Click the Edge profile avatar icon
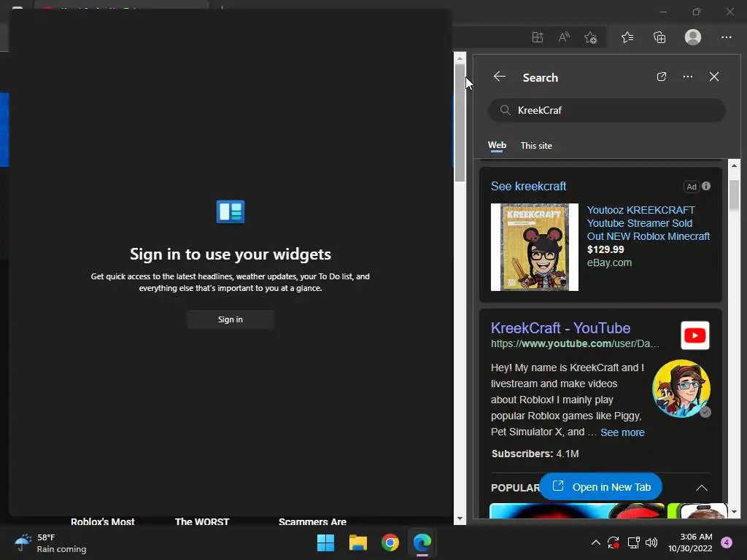This screenshot has width=747, height=560. (x=693, y=37)
